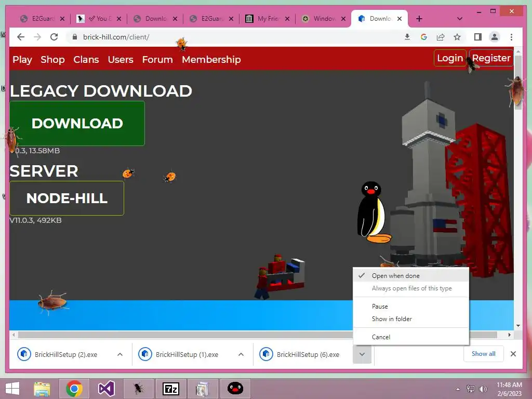Image resolution: width=532 pixels, height=399 pixels.
Task: Open the Shop page
Action: point(52,59)
